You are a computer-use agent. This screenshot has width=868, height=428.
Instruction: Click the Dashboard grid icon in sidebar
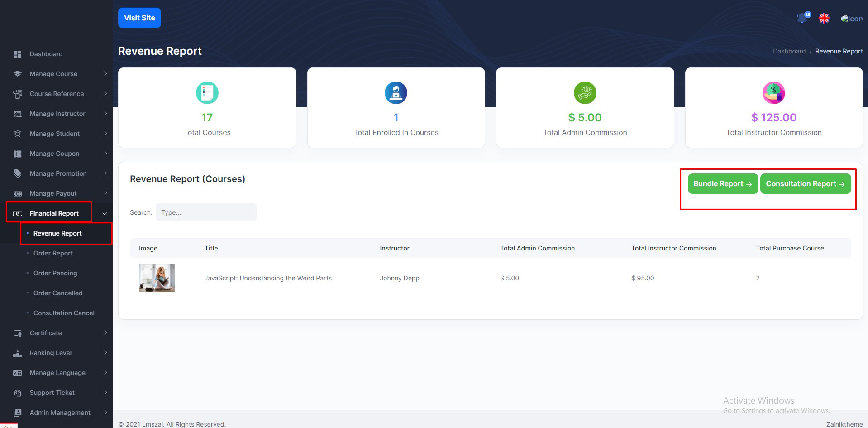pyautogui.click(x=18, y=54)
